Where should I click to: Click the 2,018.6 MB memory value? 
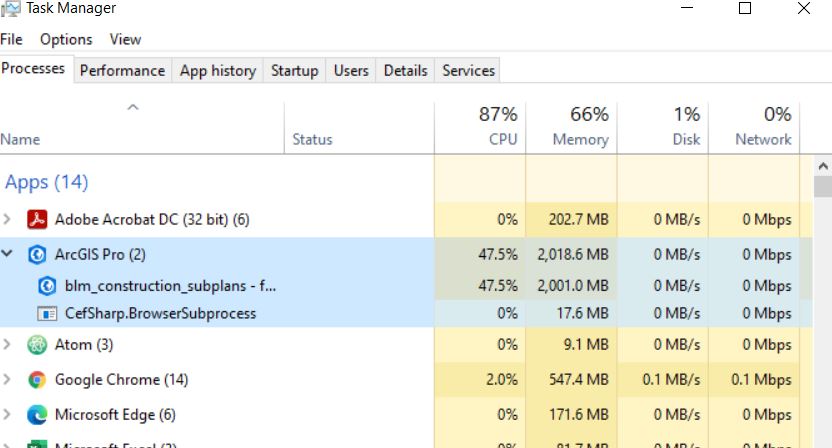click(x=573, y=255)
